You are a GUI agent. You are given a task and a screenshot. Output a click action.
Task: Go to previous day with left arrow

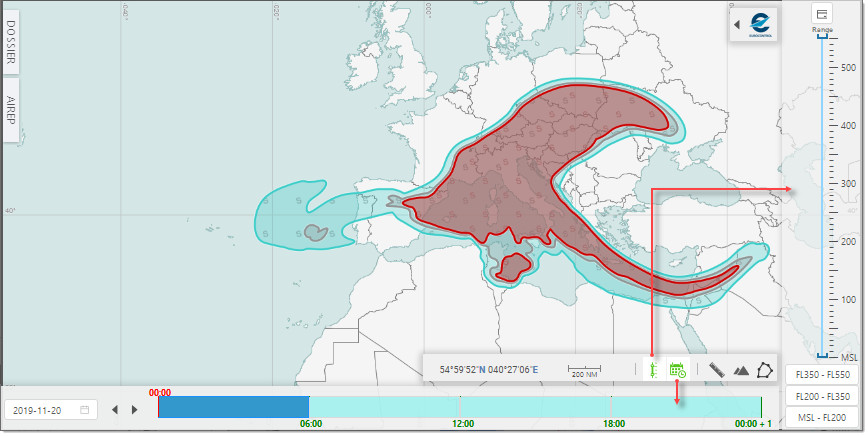pos(115,410)
